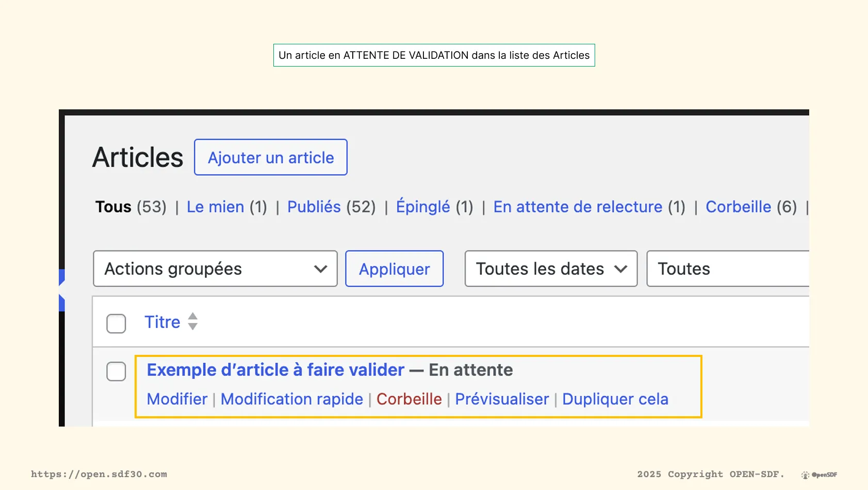Open the Toutes les dates dropdown
This screenshot has height=490, width=868.
tap(550, 268)
